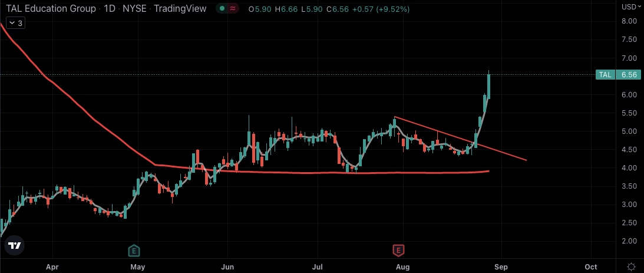Viewport: 644px width, 273px height.
Task: Open the May earnings marker
Action: pos(133,250)
